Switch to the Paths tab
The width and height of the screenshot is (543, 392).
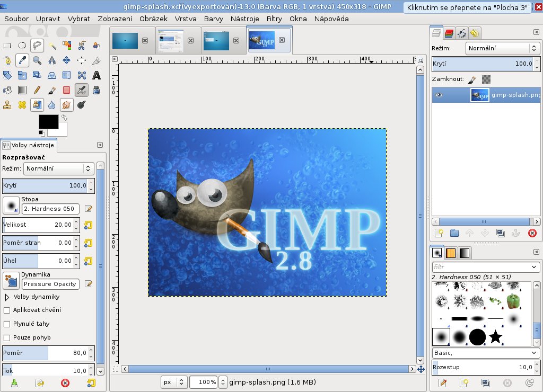tap(462, 33)
